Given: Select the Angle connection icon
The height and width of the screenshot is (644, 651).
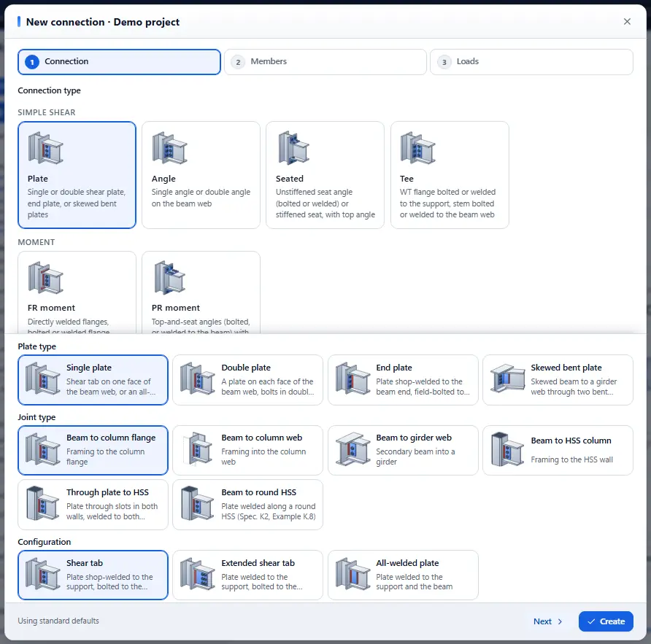Looking at the screenshot, I should point(169,148).
